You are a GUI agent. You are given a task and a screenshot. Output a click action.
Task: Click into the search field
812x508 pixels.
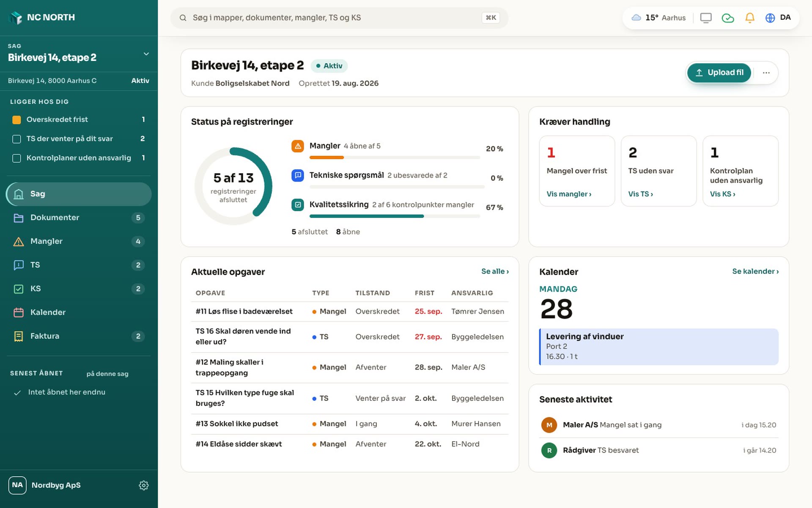(x=339, y=18)
